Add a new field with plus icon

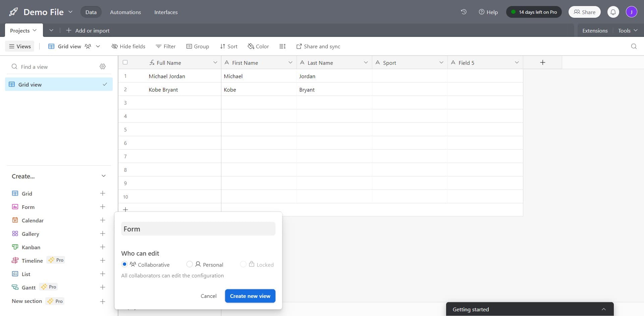pos(542,62)
